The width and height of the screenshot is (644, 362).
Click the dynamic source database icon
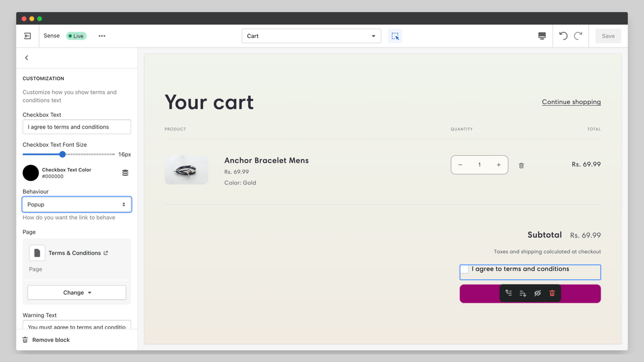tap(125, 173)
